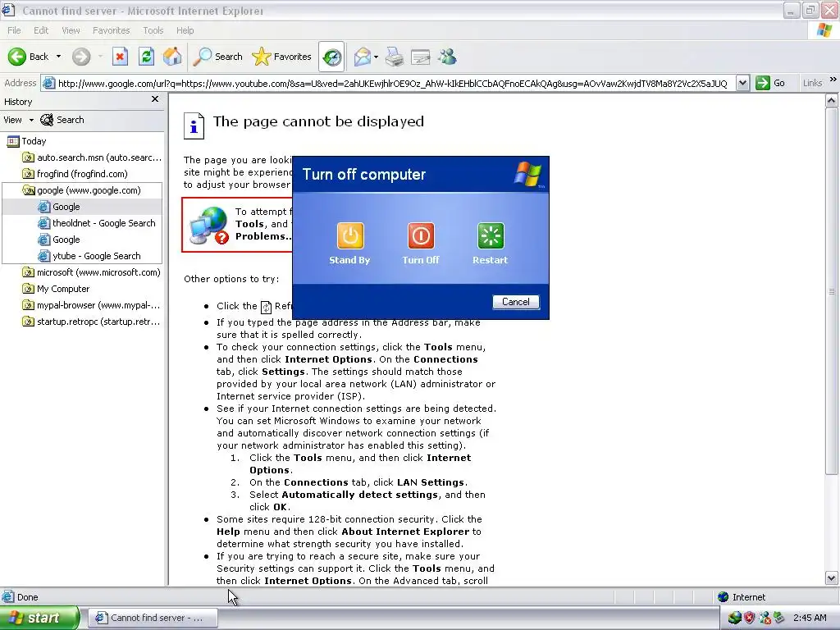This screenshot has height=630, width=840.
Task: Go to Home page icon
Action: tap(172, 57)
